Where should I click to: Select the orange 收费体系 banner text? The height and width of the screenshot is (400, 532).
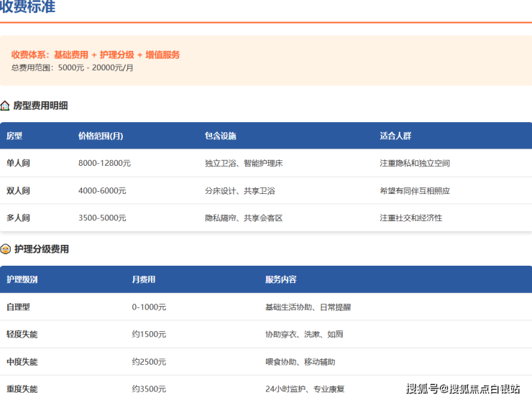coord(96,55)
